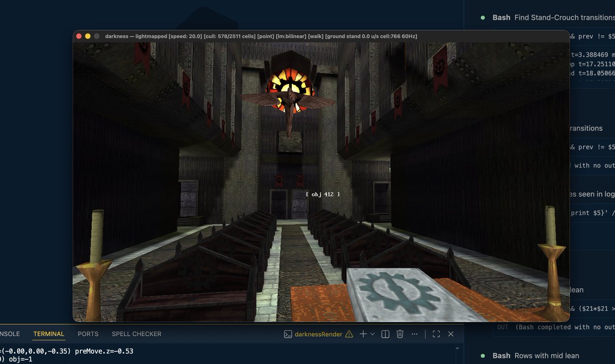Viewport: 615px width, 364px height.
Task: Click the darkness window title bar text
Action: click(261, 36)
